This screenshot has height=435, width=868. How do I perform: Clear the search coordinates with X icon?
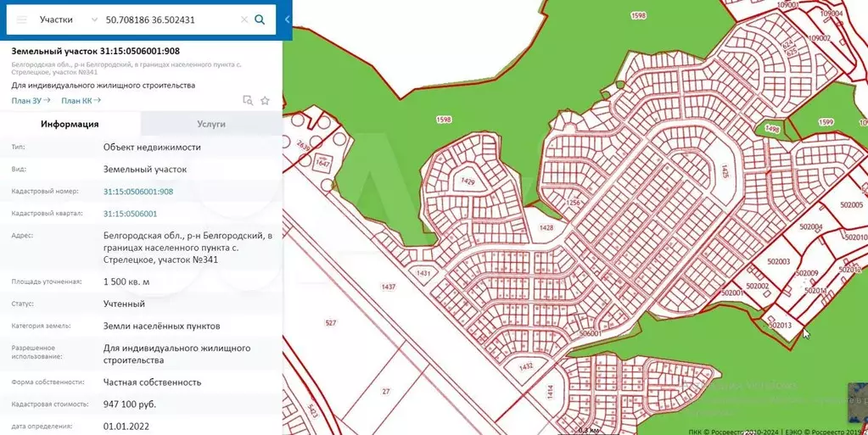pos(244,20)
